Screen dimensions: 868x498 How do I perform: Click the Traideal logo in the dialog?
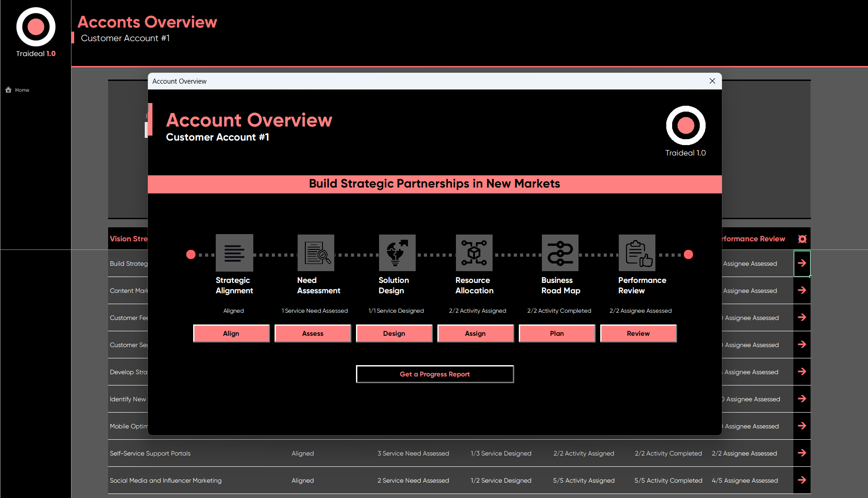pos(685,126)
